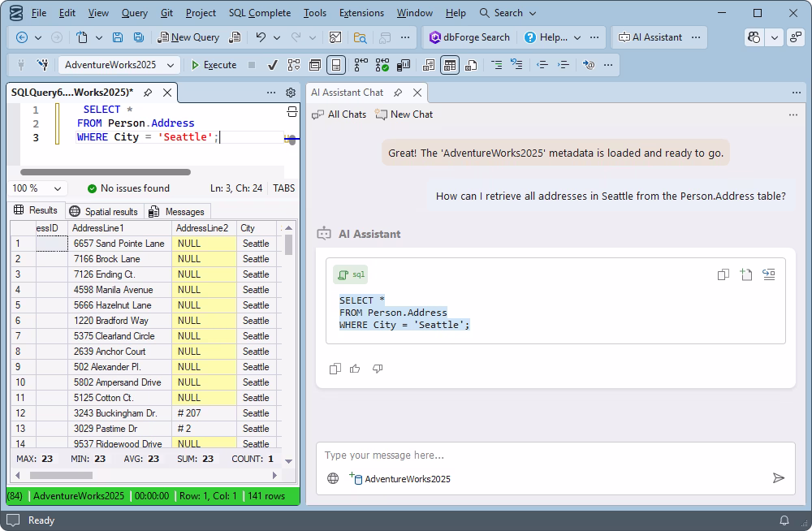Screen dimensions: 812x531
Task: Pin the AI Assistant Chat panel
Action: point(398,93)
